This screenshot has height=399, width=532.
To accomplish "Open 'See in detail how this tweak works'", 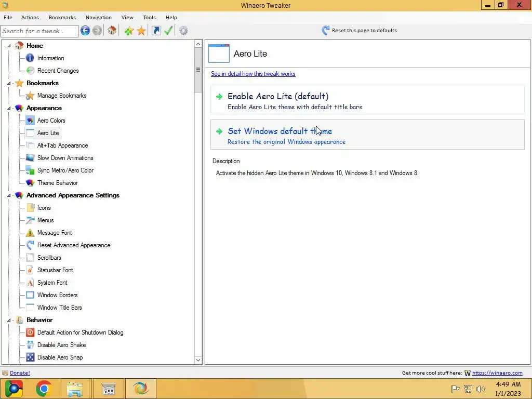I will pyautogui.click(x=253, y=74).
